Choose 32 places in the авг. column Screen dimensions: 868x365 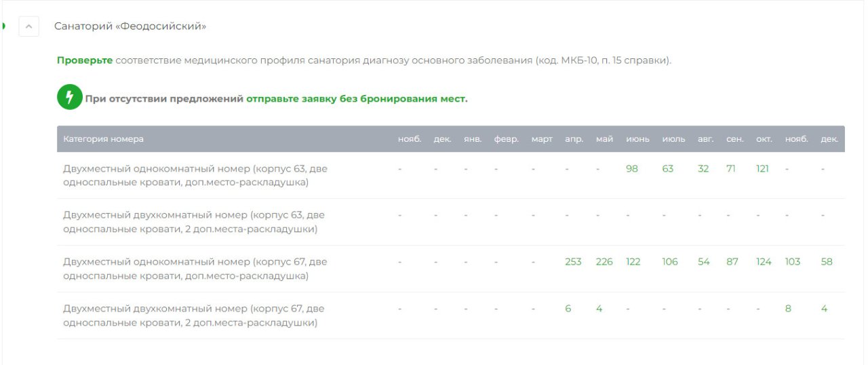coord(703,169)
